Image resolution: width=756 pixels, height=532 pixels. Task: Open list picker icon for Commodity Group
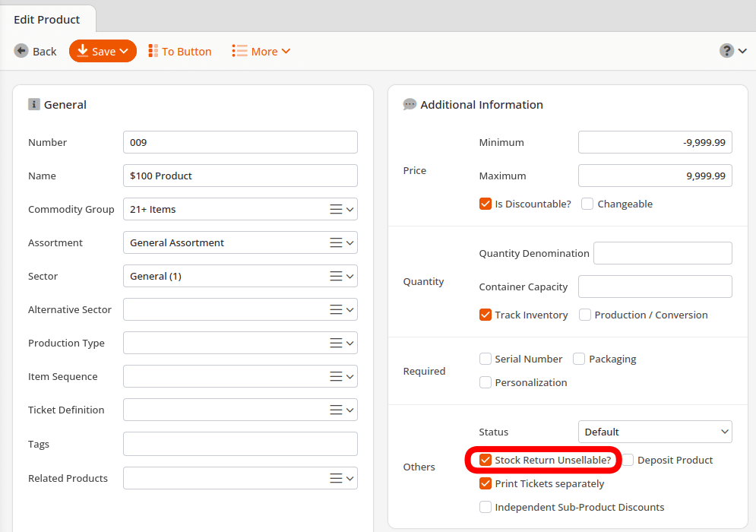coord(336,210)
